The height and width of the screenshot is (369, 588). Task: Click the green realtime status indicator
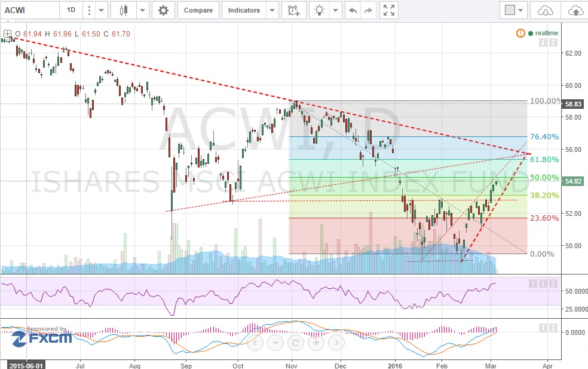(543, 33)
